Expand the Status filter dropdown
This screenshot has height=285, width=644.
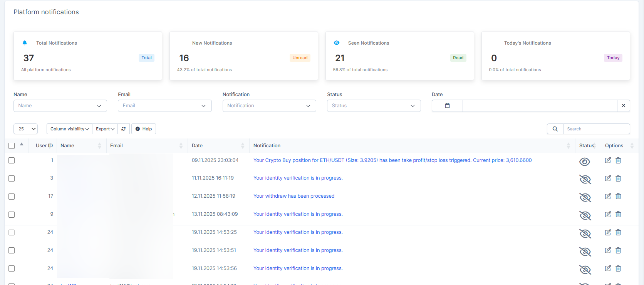(374, 106)
